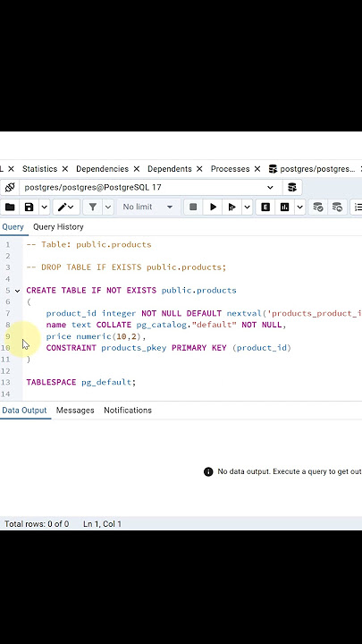The height and width of the screenshot is (644, 362).
Task: Close the Dependencies tab
Action: click(137, 169)
